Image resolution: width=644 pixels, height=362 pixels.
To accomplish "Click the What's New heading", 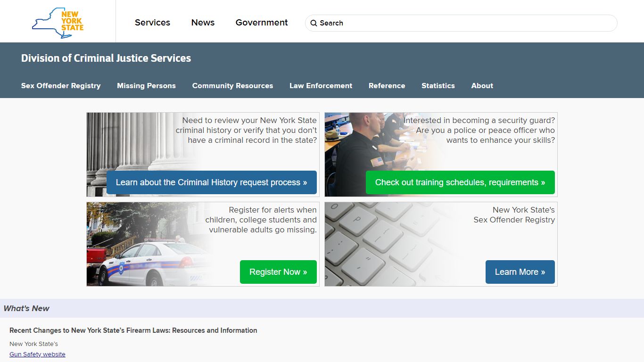I will pos(26,308).
